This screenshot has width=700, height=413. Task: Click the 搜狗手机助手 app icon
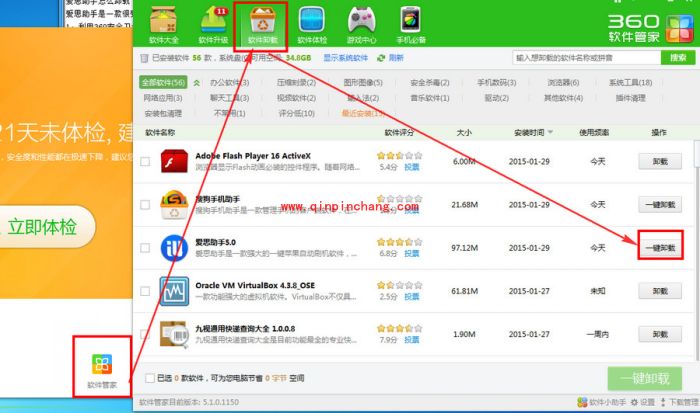click(174, 204)
